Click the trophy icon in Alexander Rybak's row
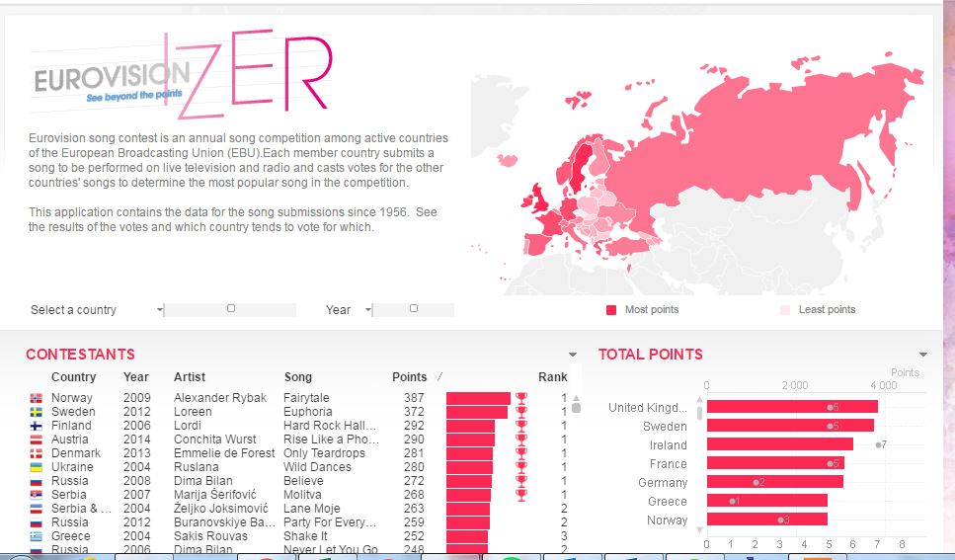The height and width of the screenshot is (560, 955). tap(521, 398)
